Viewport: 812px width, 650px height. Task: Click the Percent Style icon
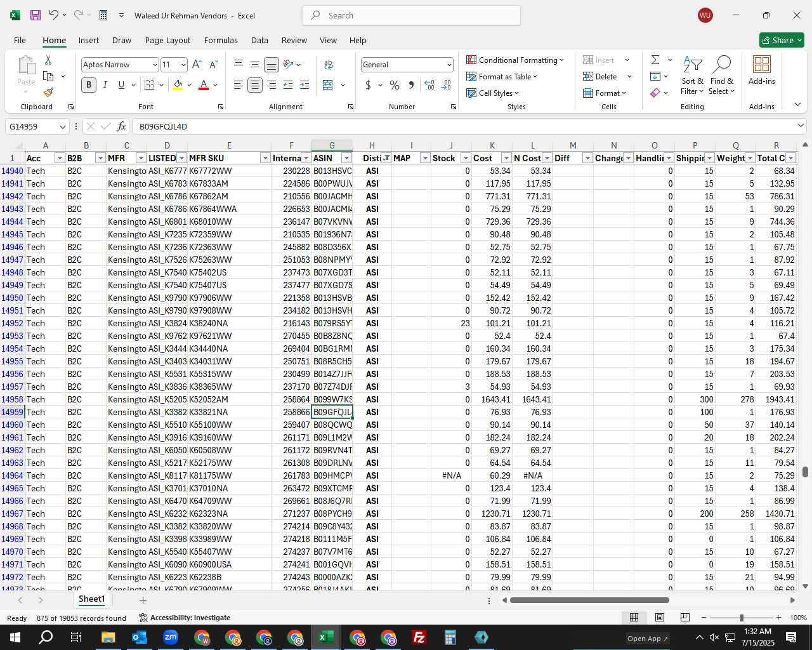pos(395,85)
